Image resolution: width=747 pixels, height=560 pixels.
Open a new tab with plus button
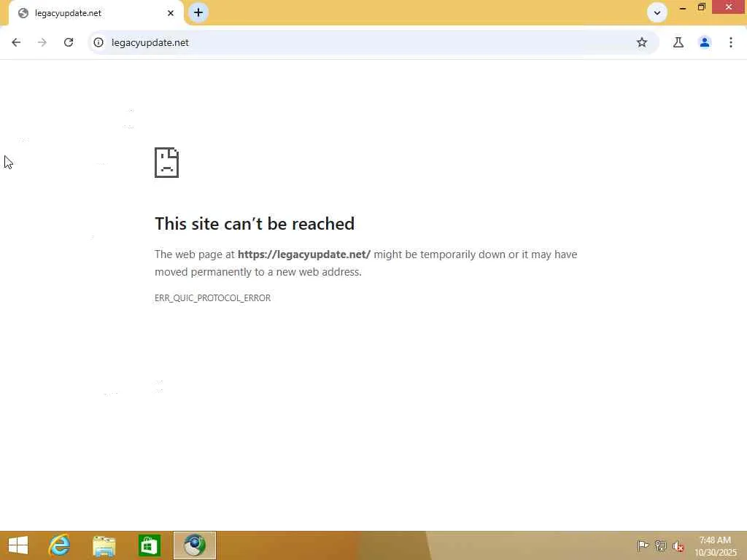[198, 12]
